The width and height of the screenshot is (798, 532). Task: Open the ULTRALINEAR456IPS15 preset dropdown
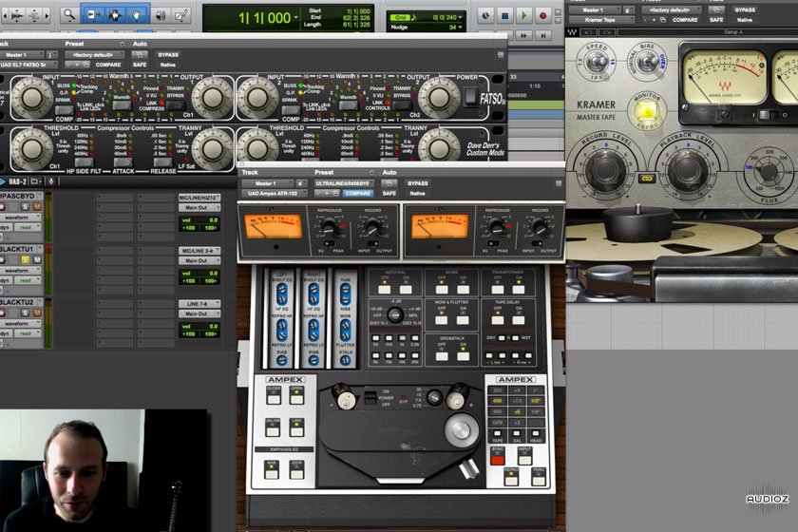[x=348, y=182]
